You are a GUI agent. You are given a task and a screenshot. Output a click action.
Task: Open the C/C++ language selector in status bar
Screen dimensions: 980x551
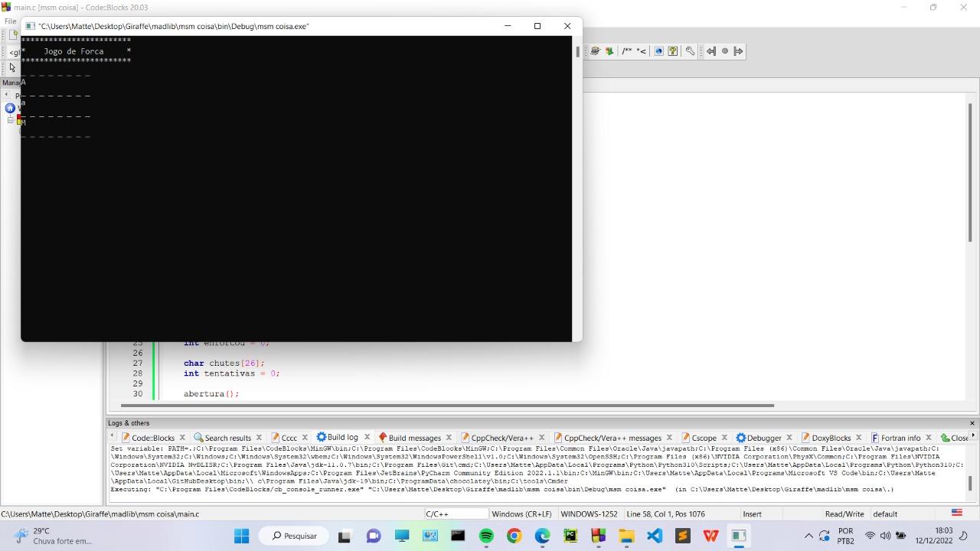click(456, 514)
